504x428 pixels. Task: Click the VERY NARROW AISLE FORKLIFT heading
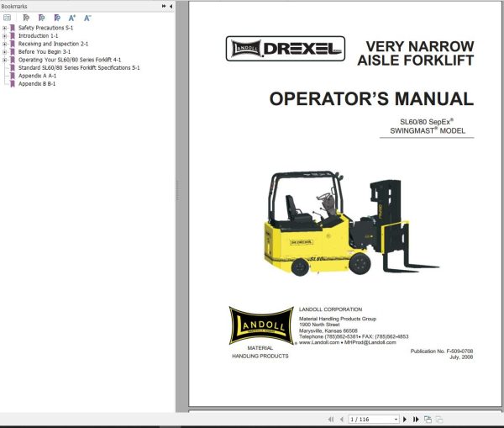416,54
